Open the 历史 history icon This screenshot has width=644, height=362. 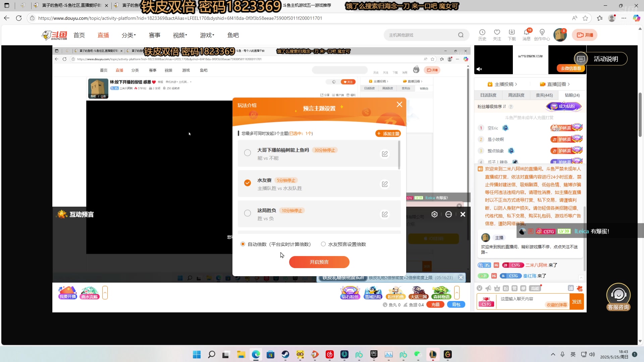coord(482,35)
